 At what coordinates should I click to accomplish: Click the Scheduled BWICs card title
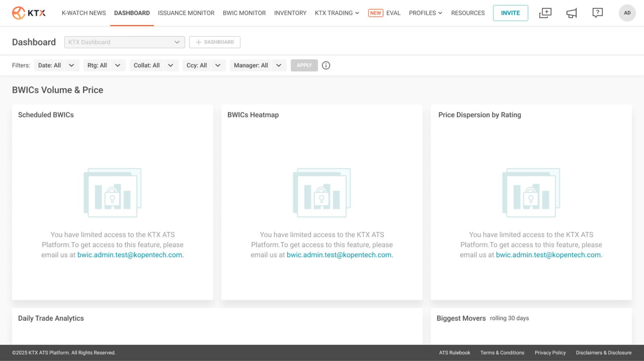[46, 115]
